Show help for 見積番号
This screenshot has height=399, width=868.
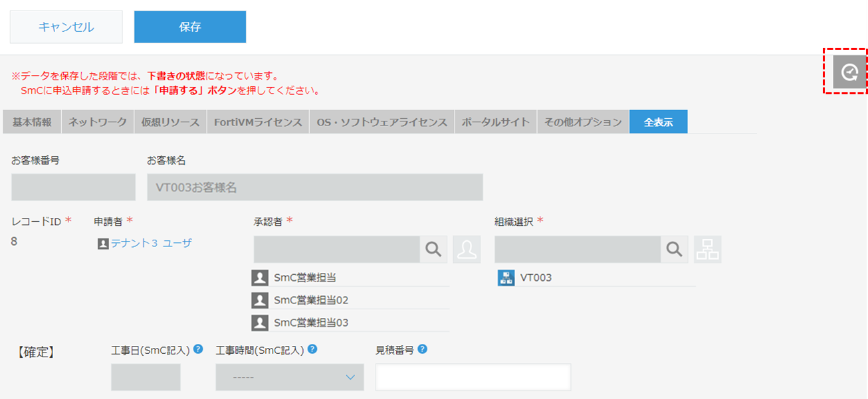[x=423, y=349]
